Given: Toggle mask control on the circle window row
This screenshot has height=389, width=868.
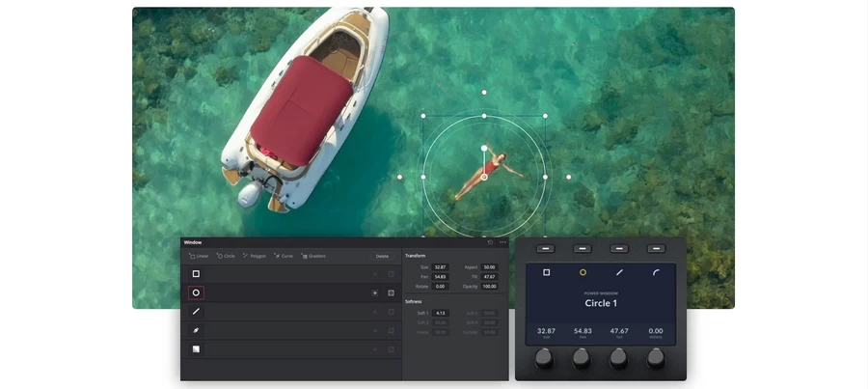Looking at the screenshot, I should tap(391, 292).
